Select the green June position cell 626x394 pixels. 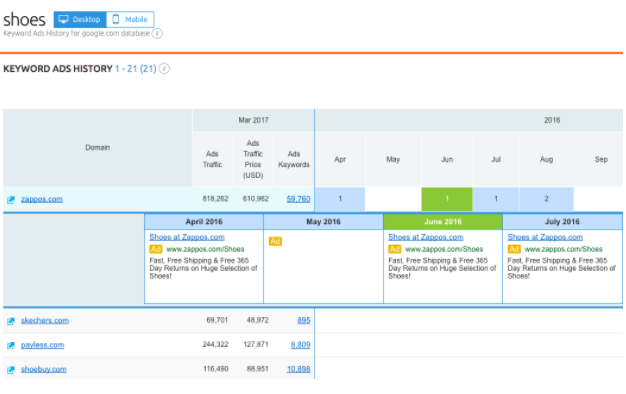[x=447, y=199]
